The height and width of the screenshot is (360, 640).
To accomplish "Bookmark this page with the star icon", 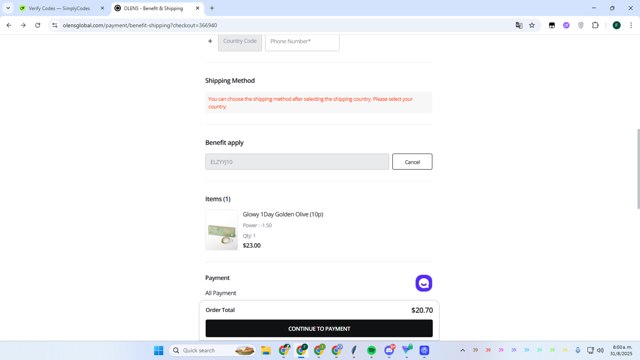I will 532,25.
